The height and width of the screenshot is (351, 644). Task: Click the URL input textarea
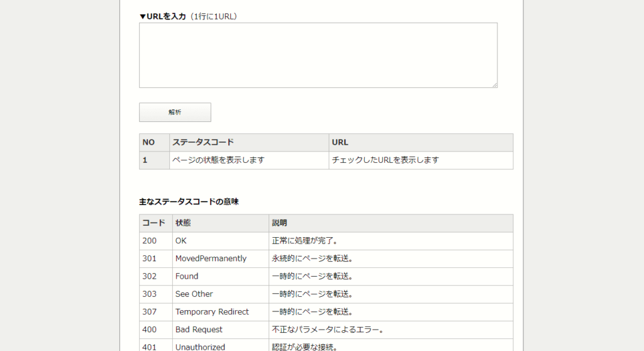(318, 55)
